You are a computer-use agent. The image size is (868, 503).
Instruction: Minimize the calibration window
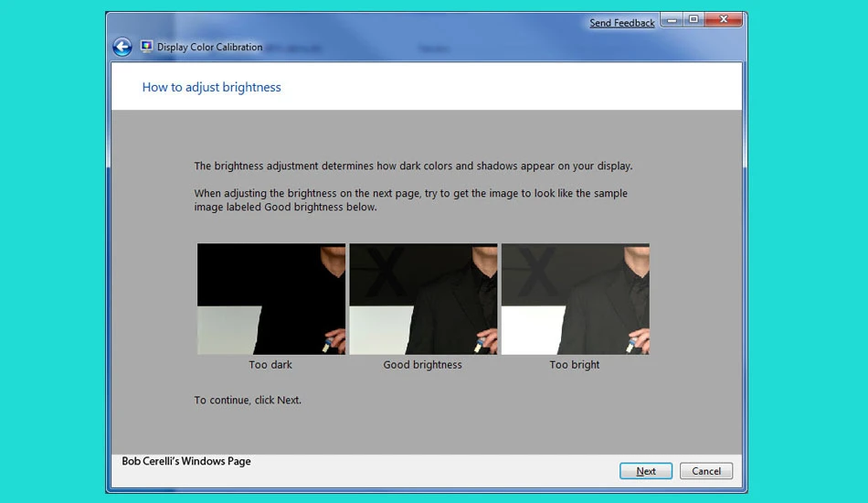coord(672,20)
